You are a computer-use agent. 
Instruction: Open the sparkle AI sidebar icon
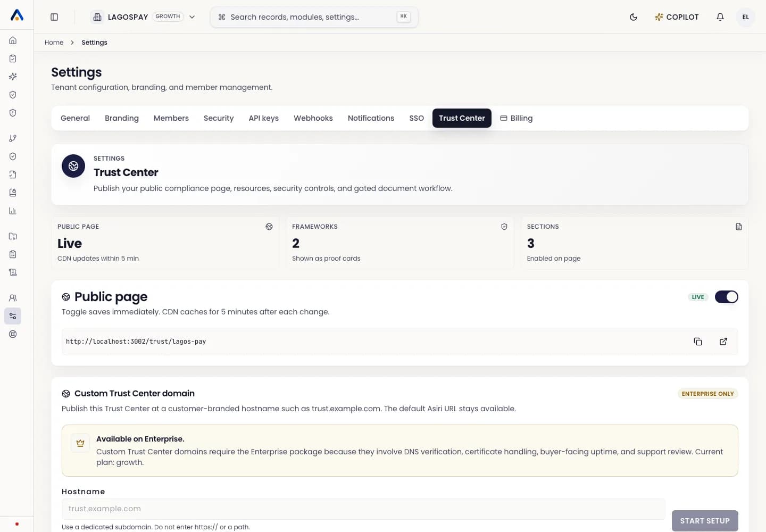pos(13,77)
